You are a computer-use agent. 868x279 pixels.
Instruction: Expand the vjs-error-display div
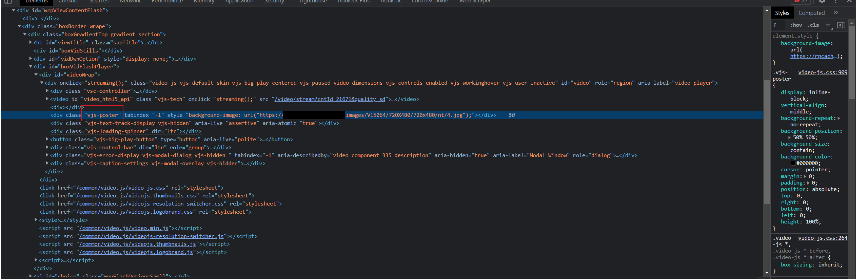[x=47, y=155]
